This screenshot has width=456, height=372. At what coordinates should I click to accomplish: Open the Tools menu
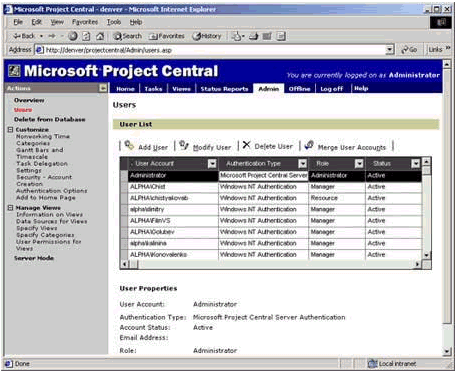point(114,22)
